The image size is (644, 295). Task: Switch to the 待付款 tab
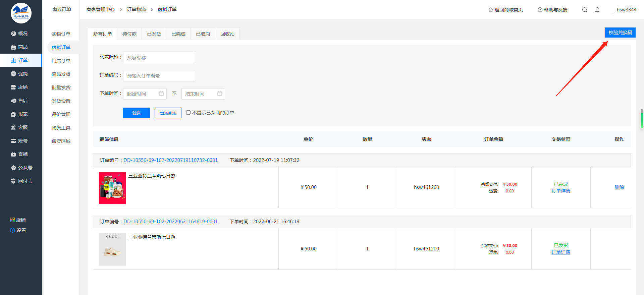pyautogui.click(x=129, y=34)
